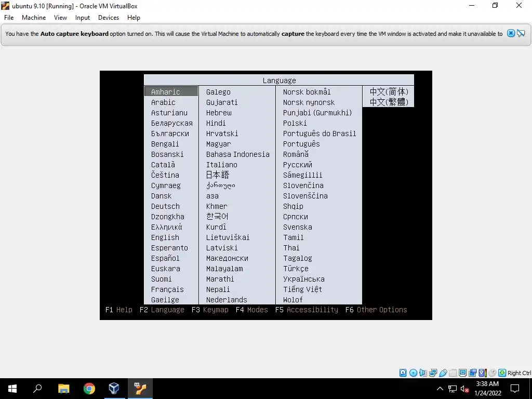Open the File menu
532x399 pixels.
(9, 18)
